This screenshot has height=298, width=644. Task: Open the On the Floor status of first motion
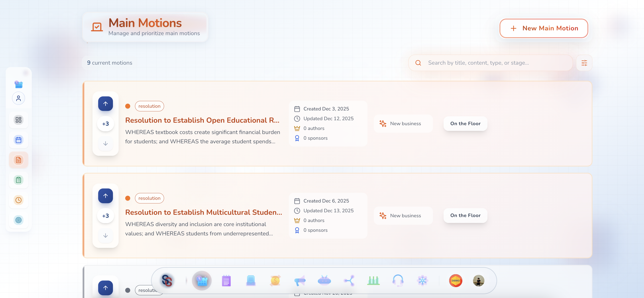pos(465,124)
